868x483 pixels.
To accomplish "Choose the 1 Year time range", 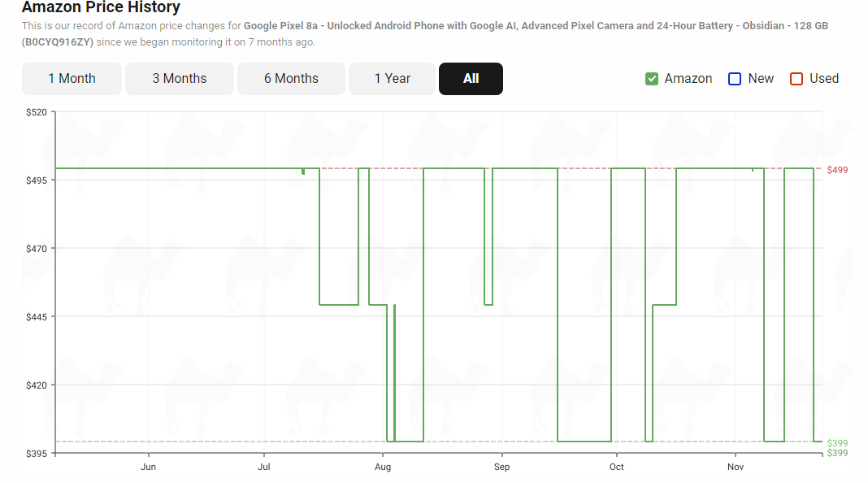I will pos(393,79).
